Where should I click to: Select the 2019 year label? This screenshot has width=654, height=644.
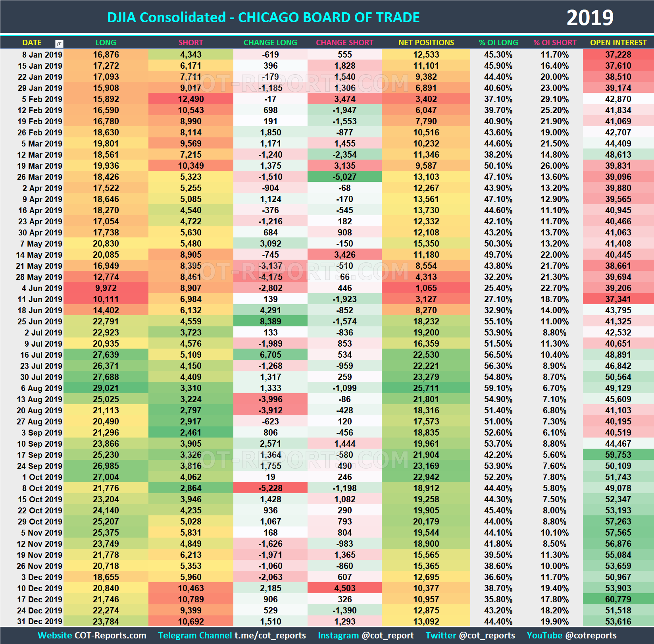tap(591, 17)
